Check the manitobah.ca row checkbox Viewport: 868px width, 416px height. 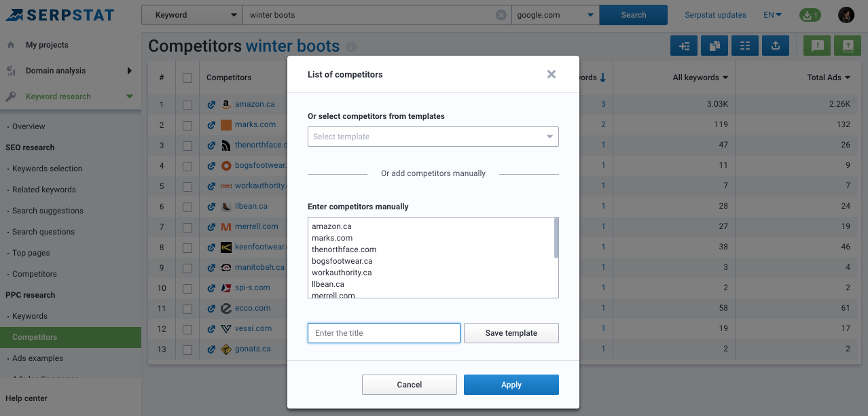(187, 268)
